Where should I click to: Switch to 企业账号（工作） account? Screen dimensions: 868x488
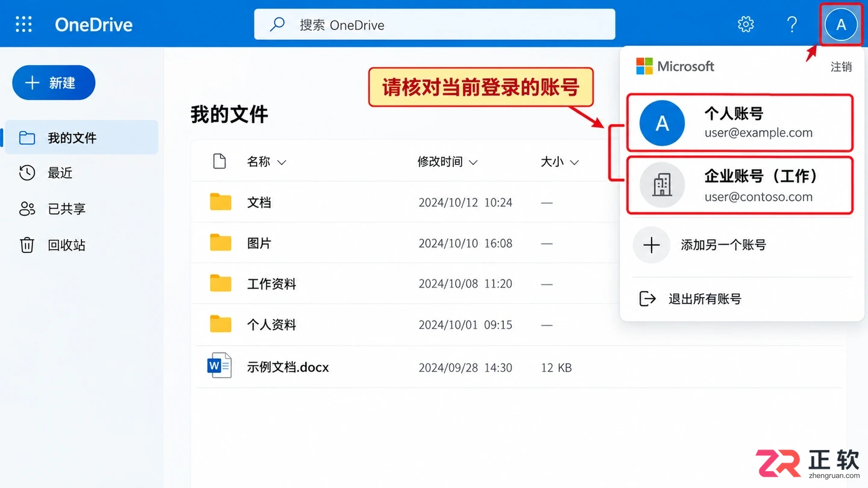pos(740,185)
